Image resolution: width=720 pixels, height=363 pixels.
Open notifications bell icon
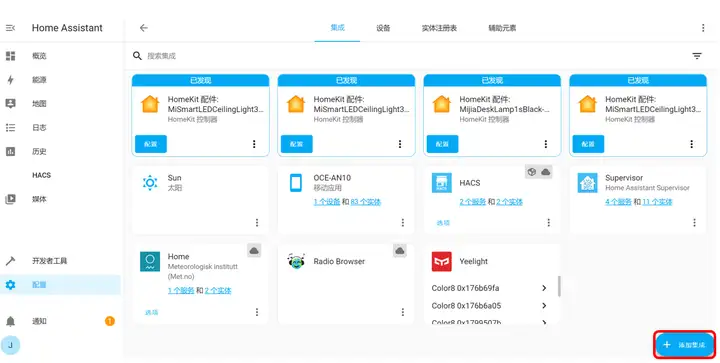coord(10,321)
